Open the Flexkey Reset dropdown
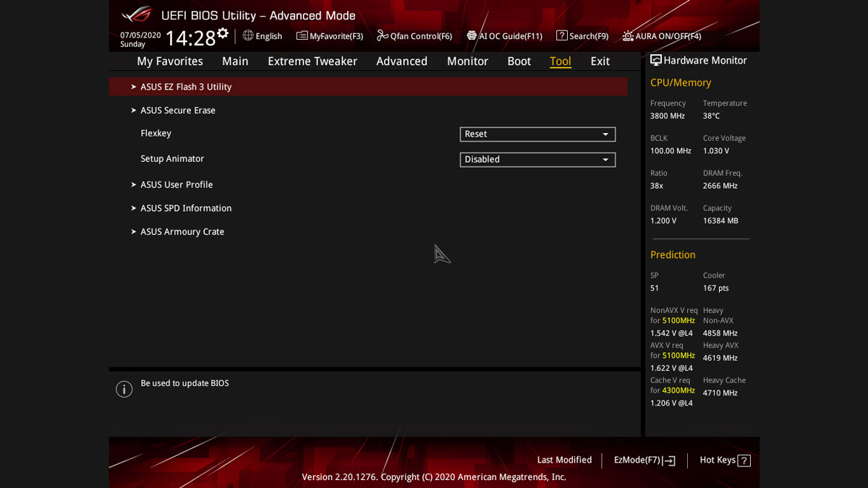868x488 pixels. [x=537, y=134]
